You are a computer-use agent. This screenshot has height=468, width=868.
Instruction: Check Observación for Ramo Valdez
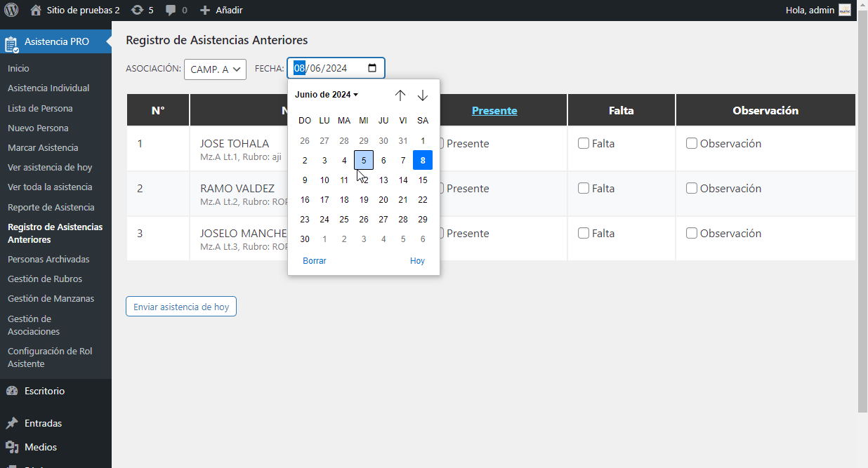click(692, 188)
